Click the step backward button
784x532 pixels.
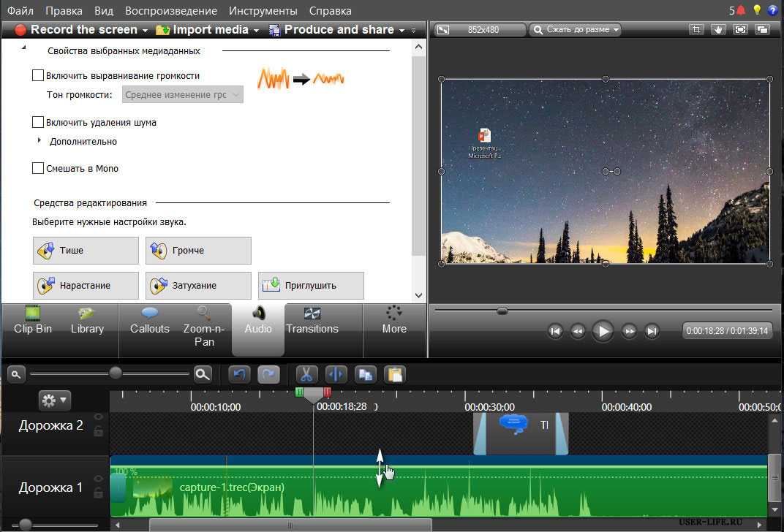coord(578,331)
